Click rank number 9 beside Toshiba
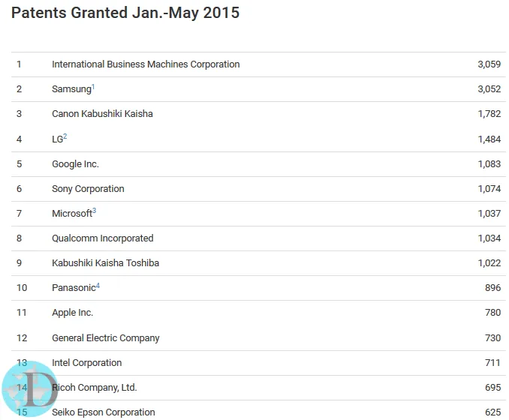 click(x=20, y=262)
